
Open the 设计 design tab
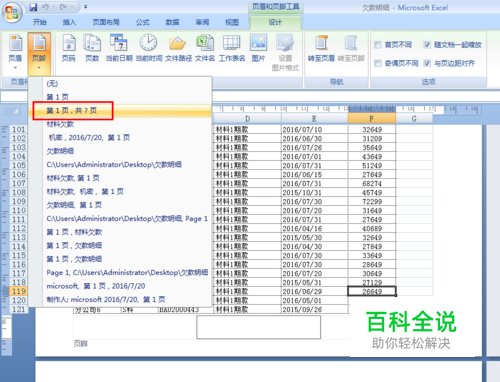pos(275,22)
